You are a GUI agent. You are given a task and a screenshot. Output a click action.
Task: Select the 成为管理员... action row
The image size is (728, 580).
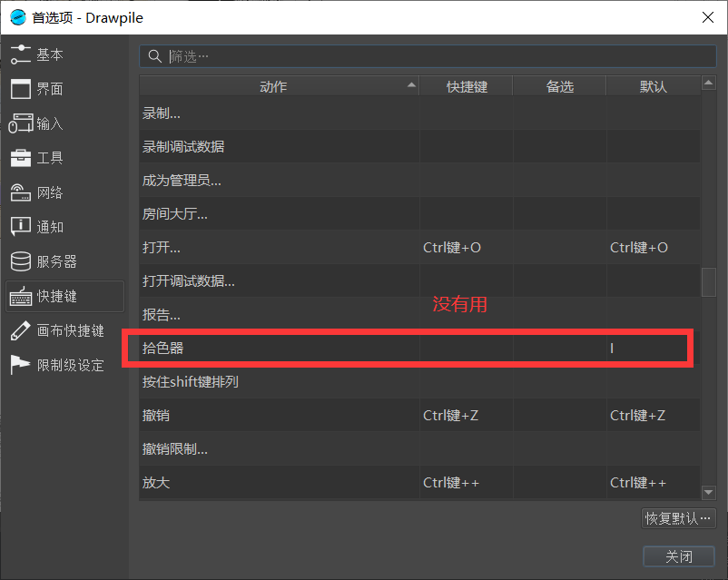coord(419,181)
